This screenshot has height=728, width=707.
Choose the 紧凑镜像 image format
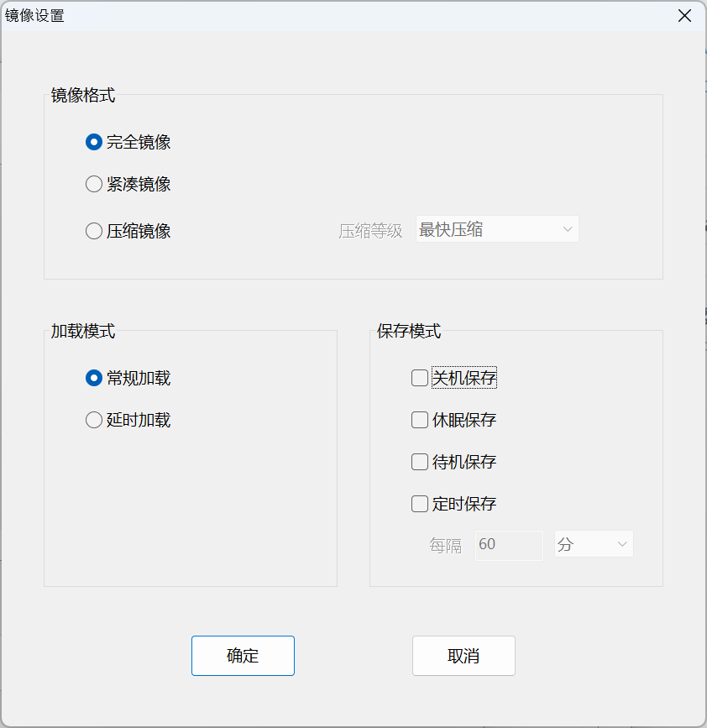(94, 184)
